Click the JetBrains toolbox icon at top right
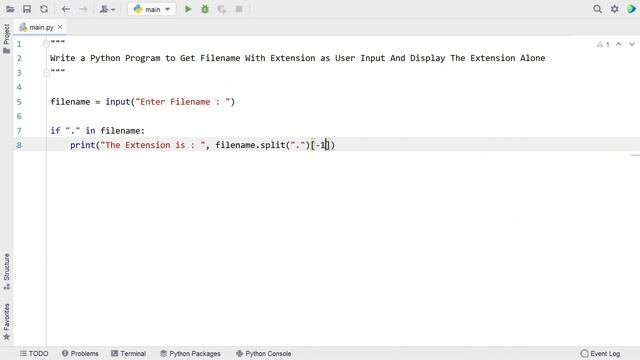This screenshot has height=360, width=640. [x=631, y=9]
